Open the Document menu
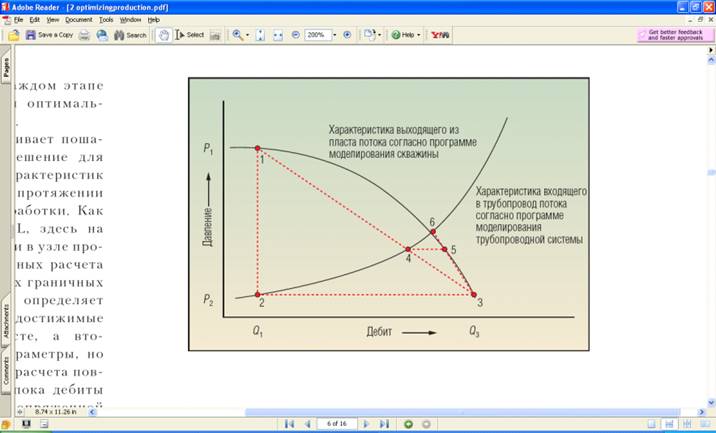716x433 pixels. coord(78,19)
